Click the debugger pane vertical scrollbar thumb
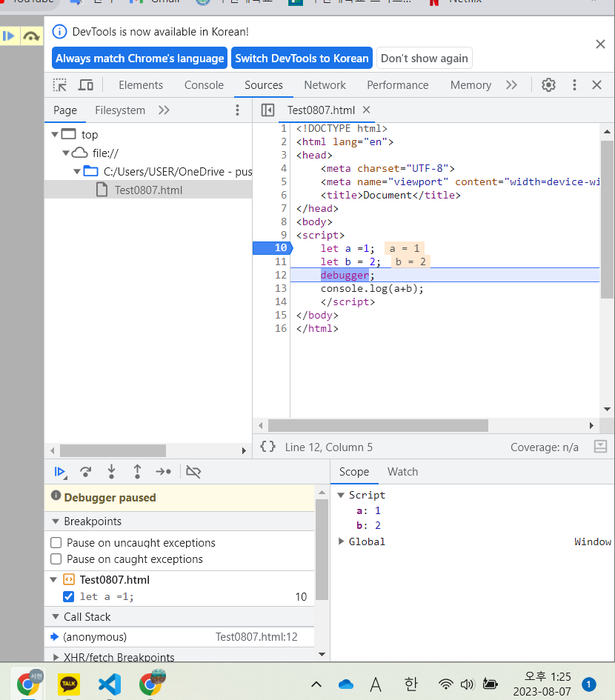Viewport: 615px width, 700px height. click(322, 550)
